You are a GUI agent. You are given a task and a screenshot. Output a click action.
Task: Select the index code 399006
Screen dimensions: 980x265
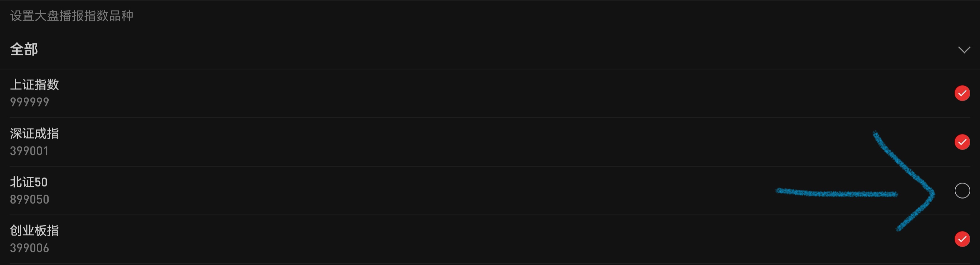30,248
